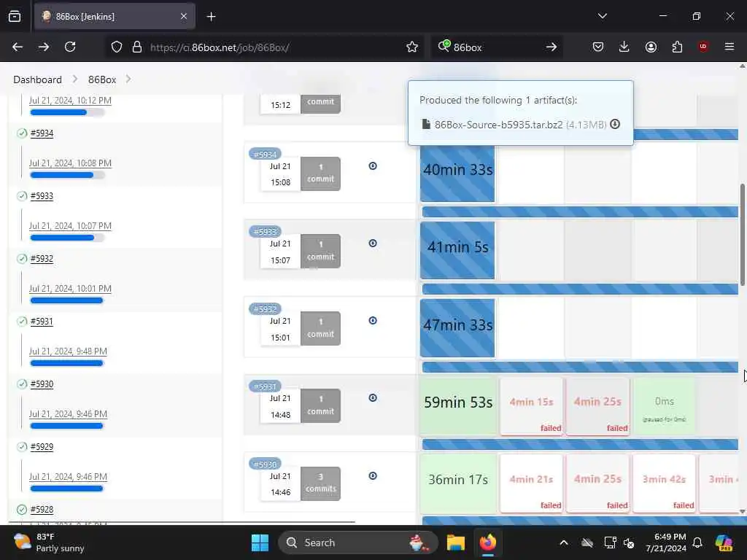This screenshot has width=747, height=560.
Task: Click the search engine magnifier icon
Action: [x=444, y=46]
